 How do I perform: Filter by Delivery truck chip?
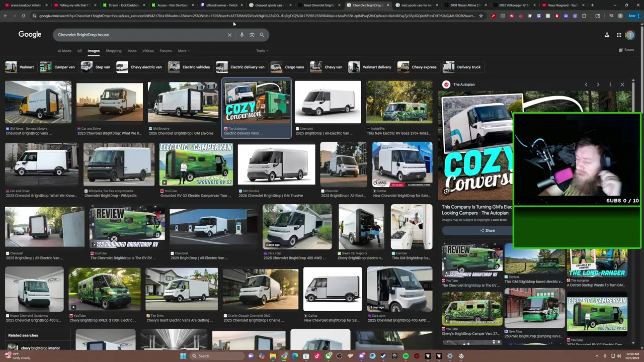[462, 67]
